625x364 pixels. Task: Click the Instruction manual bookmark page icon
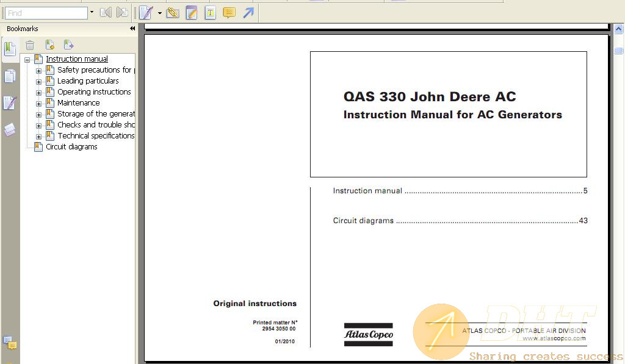38,59
